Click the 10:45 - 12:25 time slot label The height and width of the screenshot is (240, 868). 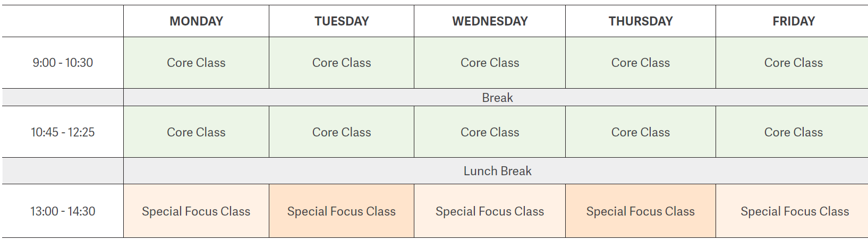click(63, 132)
